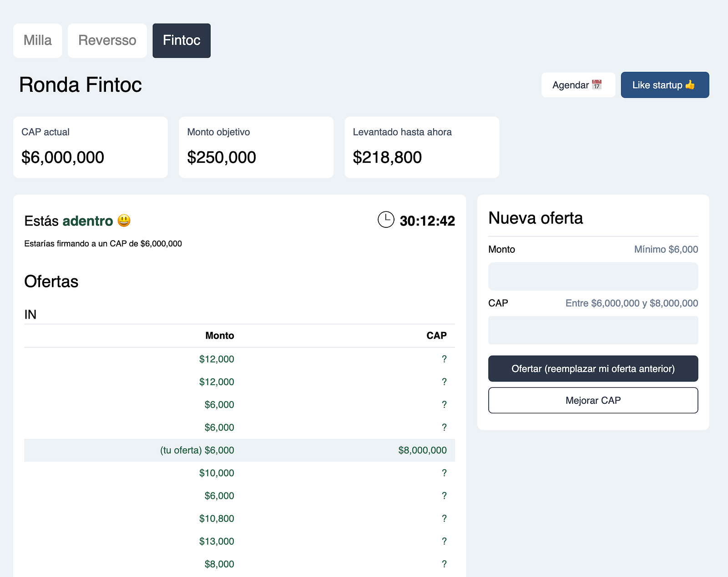The width and height of the screenshot is (728, 577).
Task: Click the smiley emoji after "adentro"
Action: click(124, 221)
